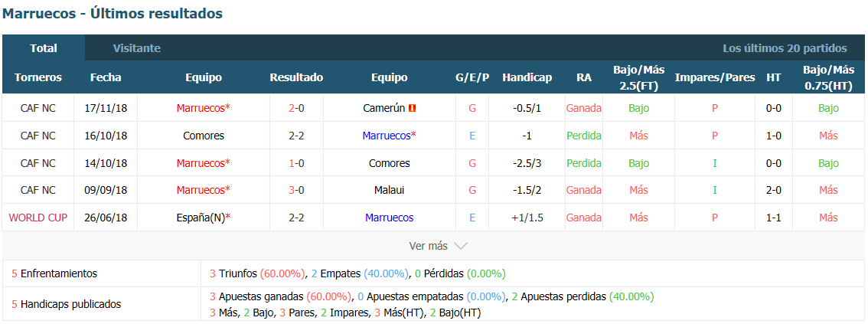Open Los últimos 20 partidos selector

point(785,48)
